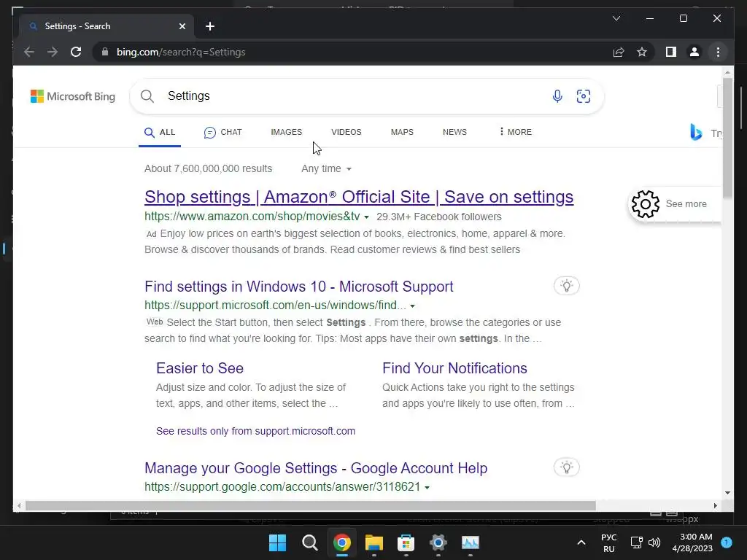Select the ALL results tab
Screen dimensions: 747x560
click(x=160, y=133)
